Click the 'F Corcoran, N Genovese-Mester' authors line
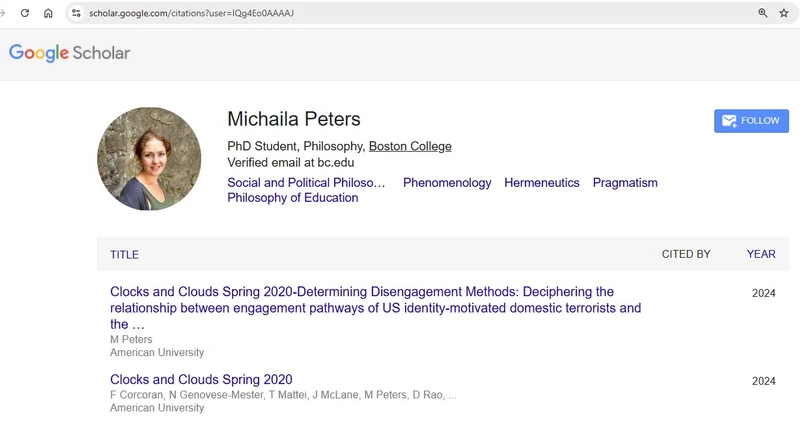 pos(283,395)
